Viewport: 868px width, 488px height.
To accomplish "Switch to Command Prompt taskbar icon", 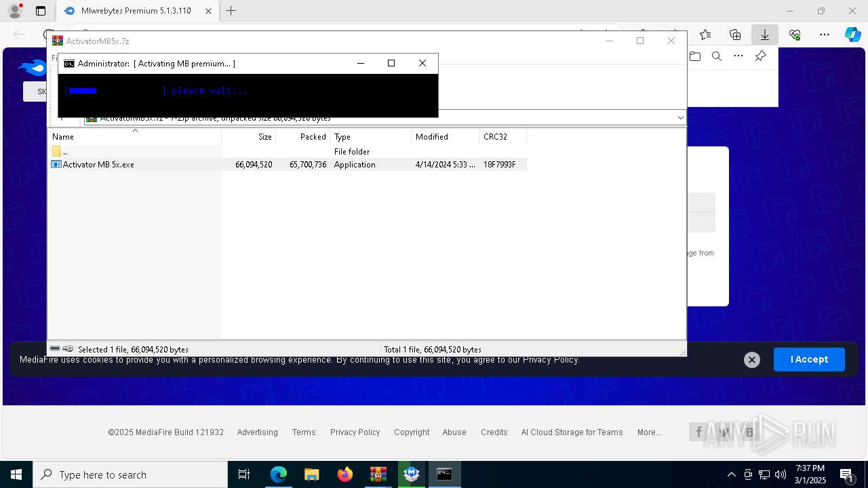I will click(x=445, y=474).
